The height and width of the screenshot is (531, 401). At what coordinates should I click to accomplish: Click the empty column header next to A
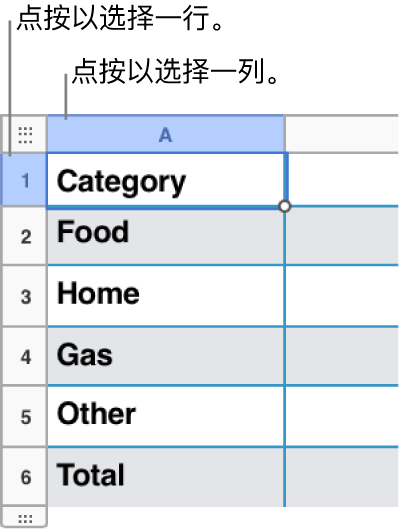pos(342,135)
